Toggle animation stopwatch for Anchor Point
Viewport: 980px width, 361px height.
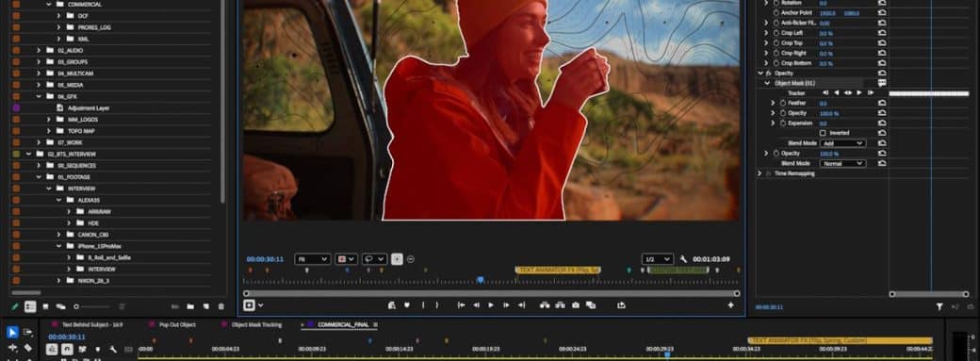point(776,12)
